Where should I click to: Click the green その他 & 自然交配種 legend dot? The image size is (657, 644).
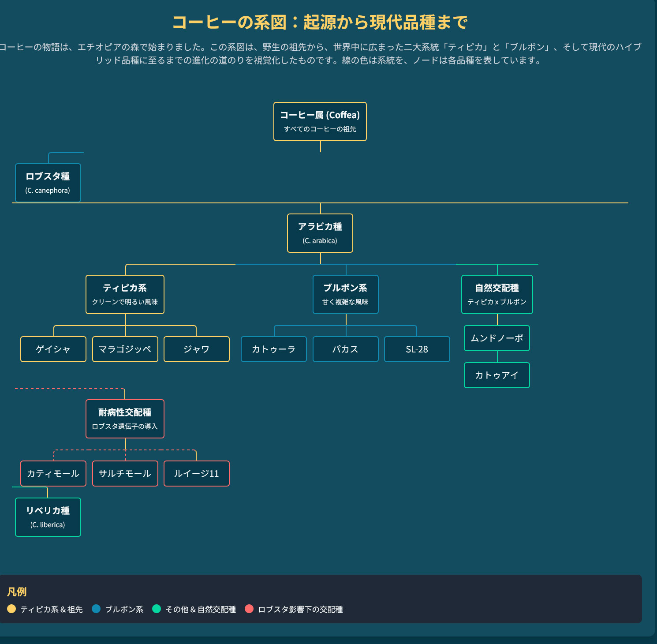pyautogui.click(x=157, y=609)
